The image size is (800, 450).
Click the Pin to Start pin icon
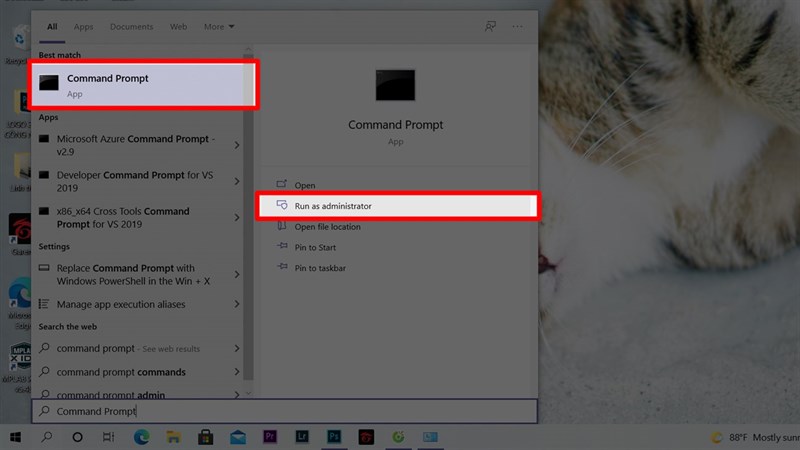pos(282,246)
